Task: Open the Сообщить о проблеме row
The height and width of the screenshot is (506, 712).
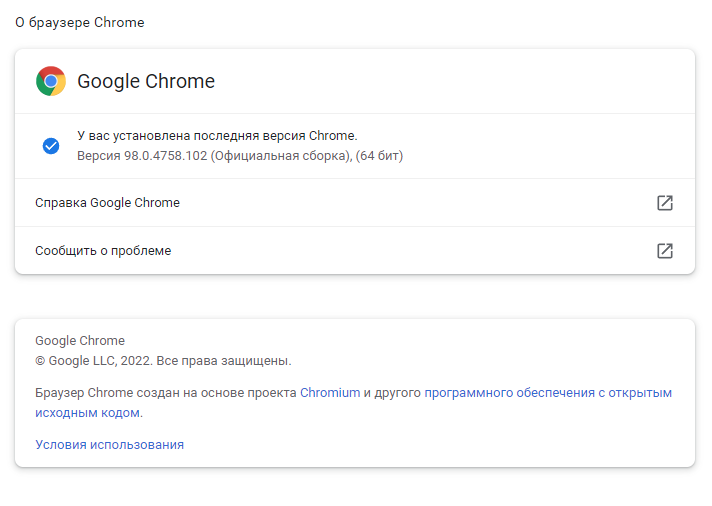Action: click(x=103, y=251)
